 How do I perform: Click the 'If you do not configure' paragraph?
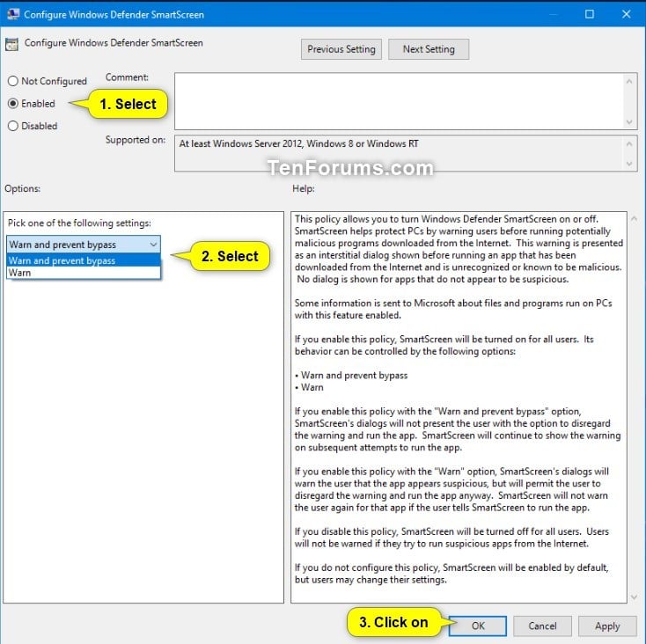(451, 574)
